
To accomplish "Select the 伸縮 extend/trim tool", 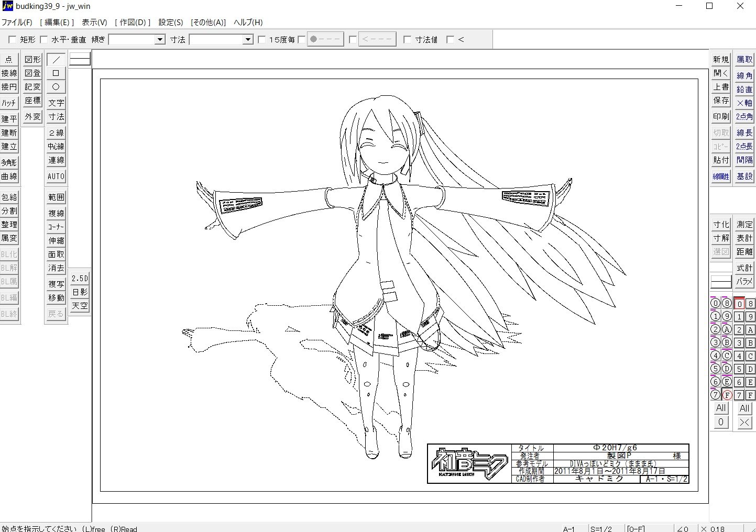I will point(56,240).
